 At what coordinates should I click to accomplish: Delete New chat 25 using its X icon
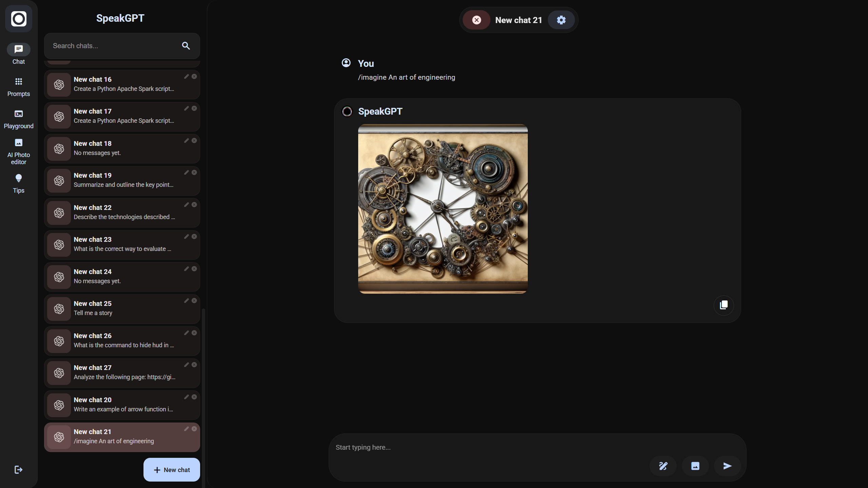point(194,301)
